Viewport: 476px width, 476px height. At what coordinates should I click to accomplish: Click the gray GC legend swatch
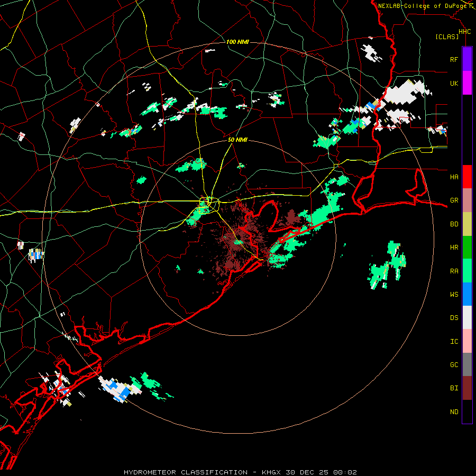pyautogui.click(x=467, y=364)
